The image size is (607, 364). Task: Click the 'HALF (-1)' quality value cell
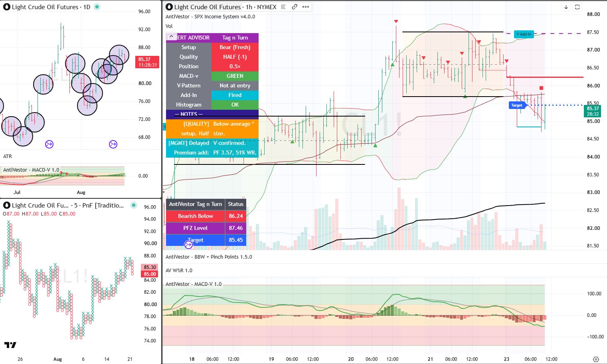(x=235, y=57)
